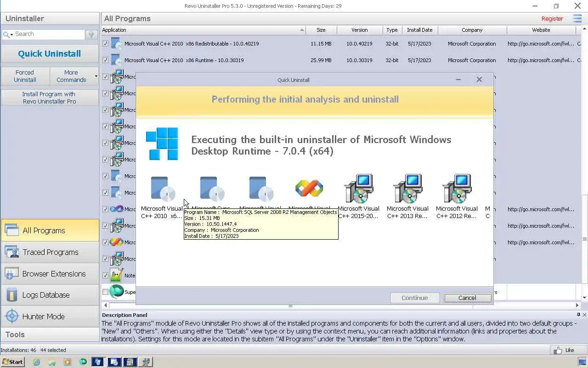Open the search dropdown arrow next to the magnifier
Viewport: 588px width, 368px height.
[x=12, y=35]
